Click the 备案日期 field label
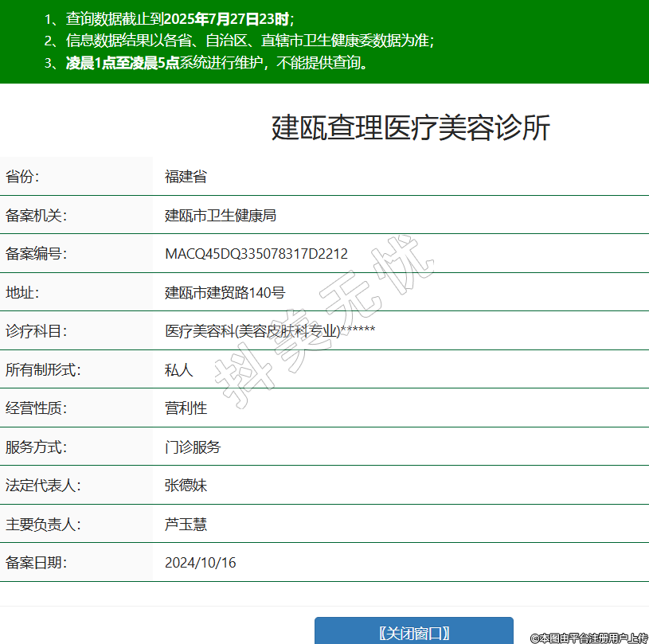This screenshot has width=649, height=644. pos(36,563)
